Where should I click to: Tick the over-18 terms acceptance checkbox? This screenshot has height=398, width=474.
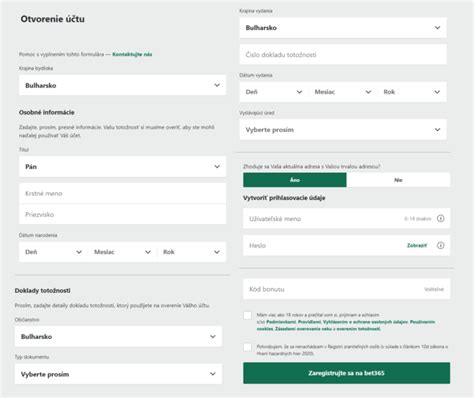tap(247, 315)
